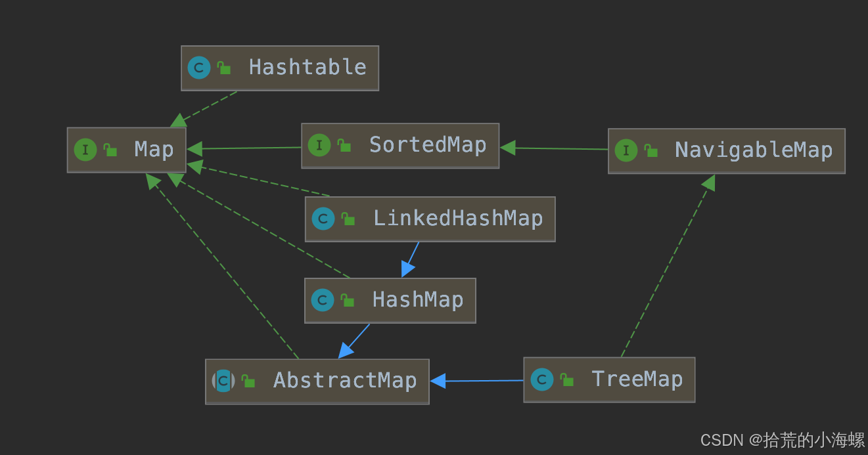This screenshot has width=868, height=455.
Task: Click the class icon on LinkedHashMap node
Action: 323,219
